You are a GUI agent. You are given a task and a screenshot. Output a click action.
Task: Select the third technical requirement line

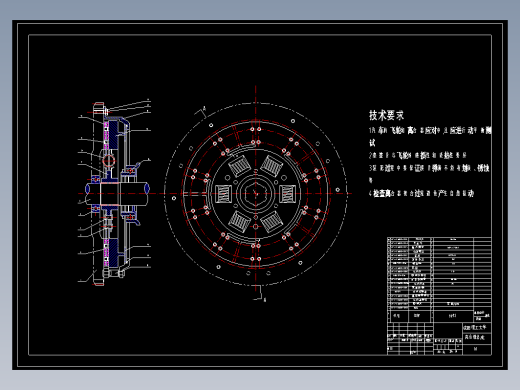tap(429, 168)
